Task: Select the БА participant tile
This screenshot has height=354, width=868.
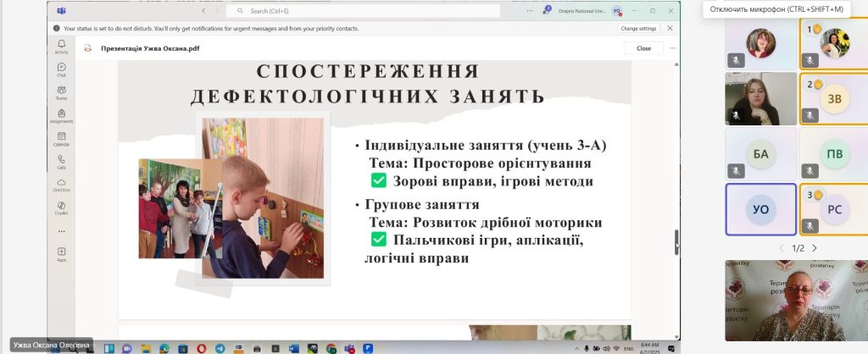Action: coord(760,154)
